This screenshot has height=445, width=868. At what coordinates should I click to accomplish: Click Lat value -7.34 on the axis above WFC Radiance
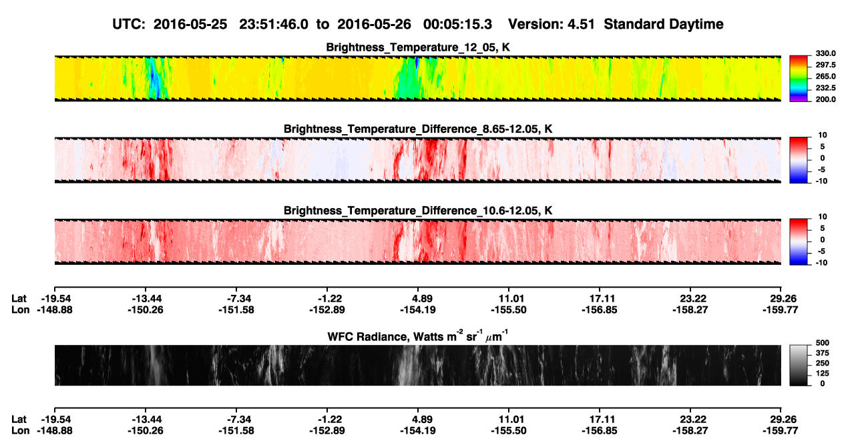point(236,298)
